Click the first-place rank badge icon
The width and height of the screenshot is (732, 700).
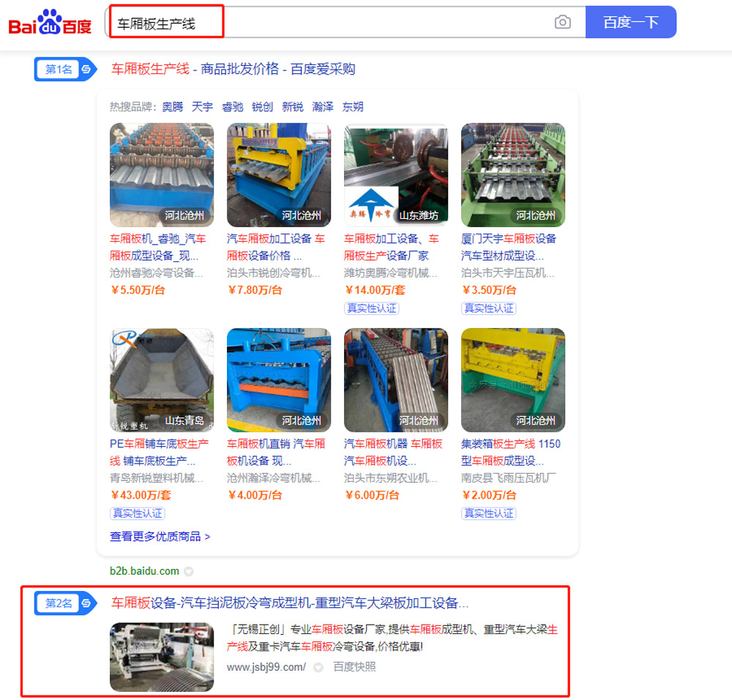point(65,69)
